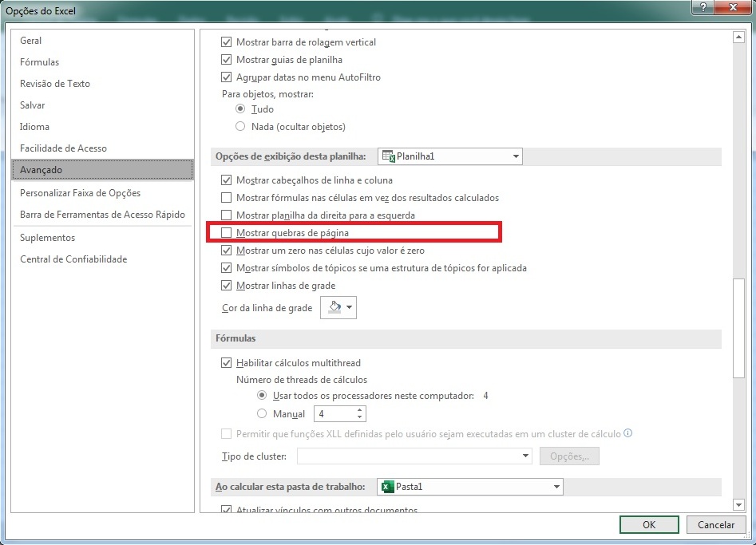Select the Manual threads radio button
Image resolution: width=756 pixels, height=545 pixels.
coord(262,413)
